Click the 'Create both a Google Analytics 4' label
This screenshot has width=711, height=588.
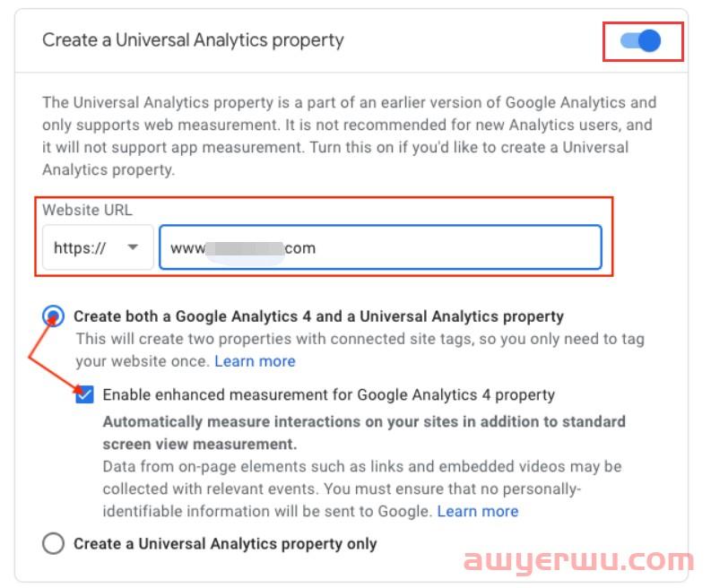(318, 316)
